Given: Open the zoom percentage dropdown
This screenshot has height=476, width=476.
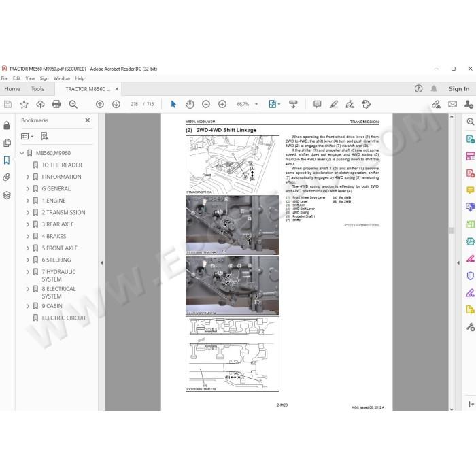Looking at the screenshot, I should (256, 105).
